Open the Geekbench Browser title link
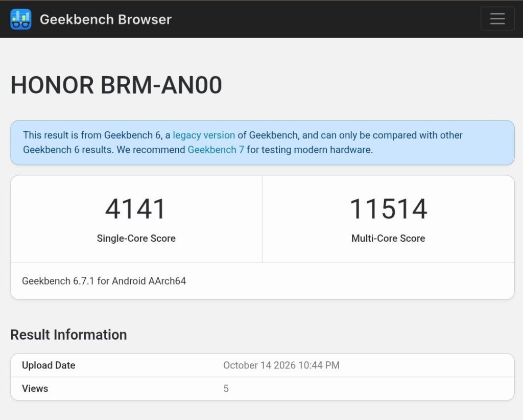The height and width of the screenshot is (420, 523). [x=105, y=19]
